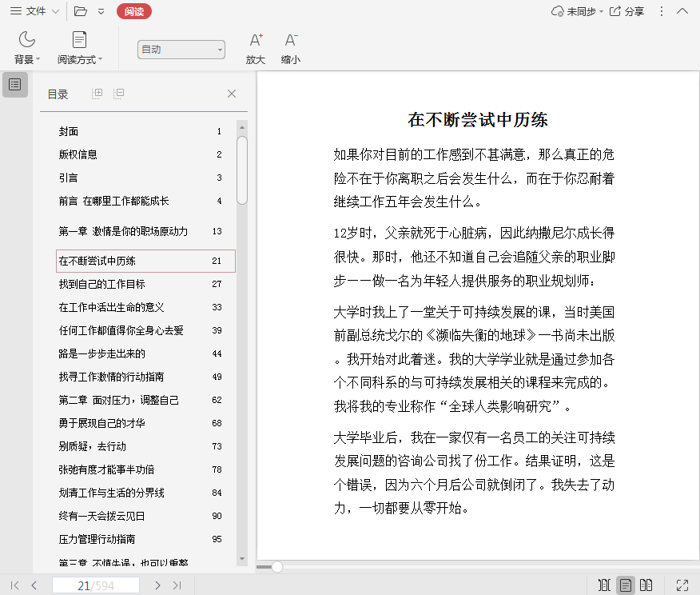This screenshot has width=700, height=595.
Task: Open the 阅读方式 reading mode menu
Action: (79, 47)
